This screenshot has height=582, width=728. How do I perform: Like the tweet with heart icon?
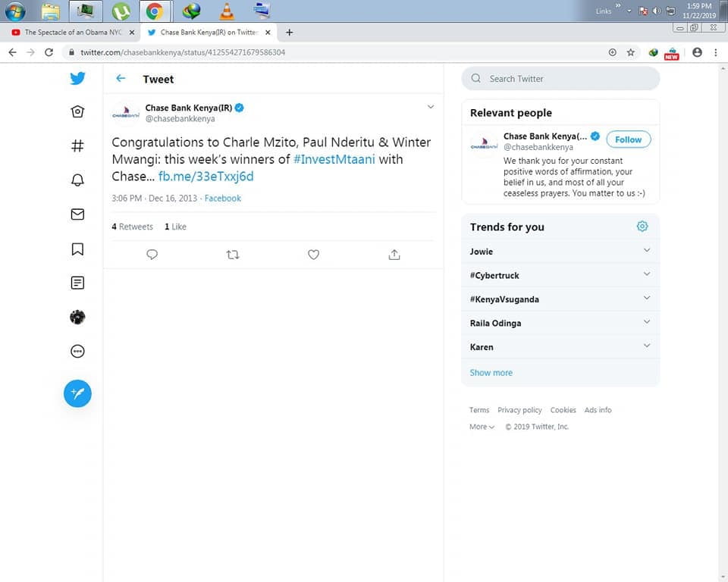coord(313,255)
